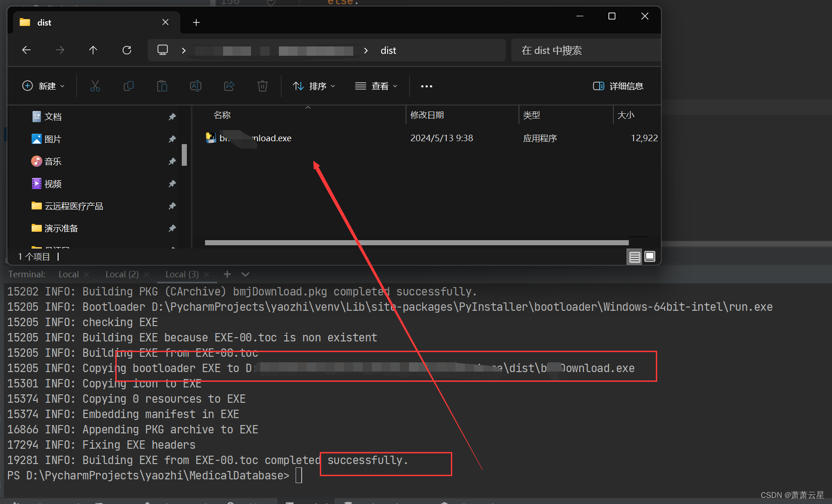Click the Share icon in toolbar
Screen dimensions: 832x504
pyautogui.click(x=229, y=86)
